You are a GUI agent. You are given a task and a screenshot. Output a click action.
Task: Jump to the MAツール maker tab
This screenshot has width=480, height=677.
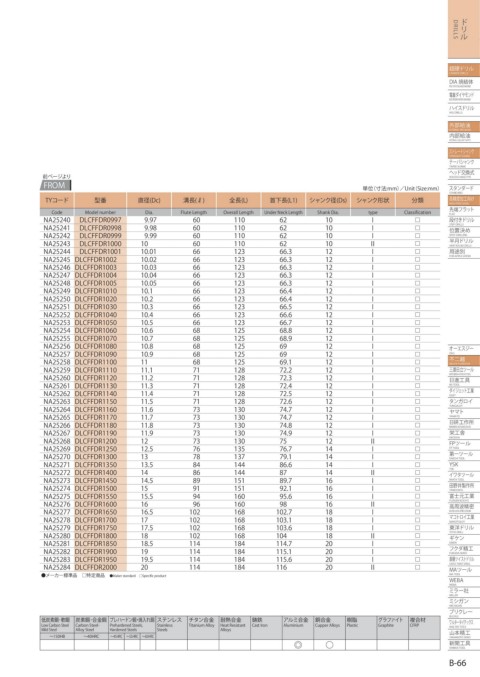[x=464, y=571]
